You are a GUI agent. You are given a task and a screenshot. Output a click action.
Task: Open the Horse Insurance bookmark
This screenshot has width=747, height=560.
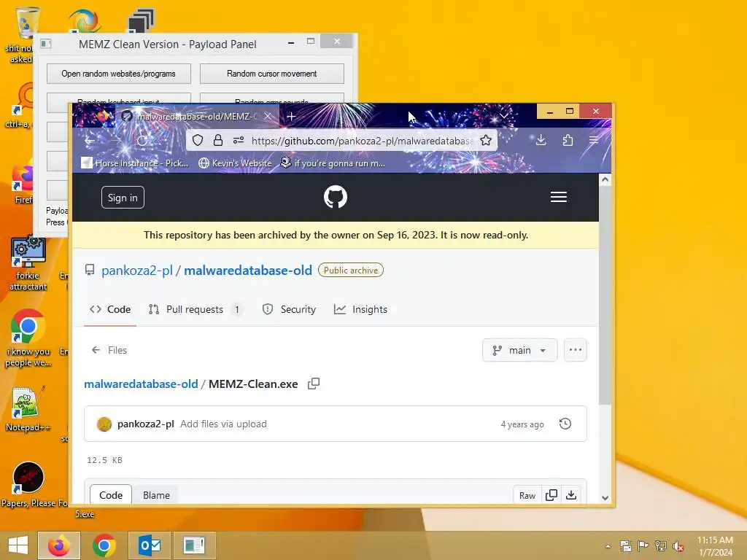[x=135, y=163]
